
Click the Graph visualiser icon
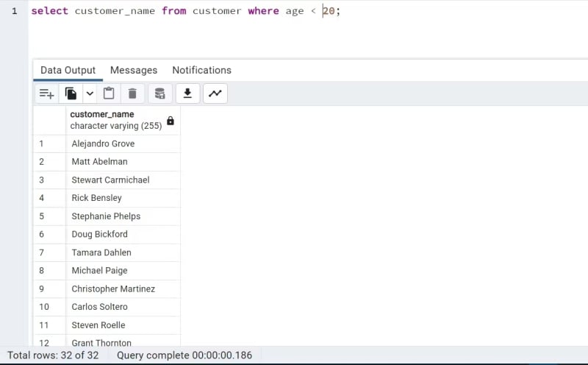pos(215,93)
